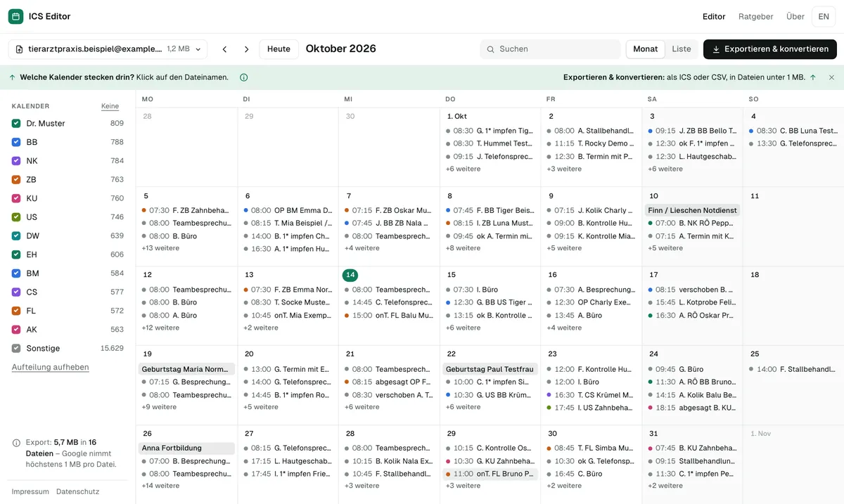Open the 'Geburtstag Paul Testfrau' event

[x=491, y=369]
